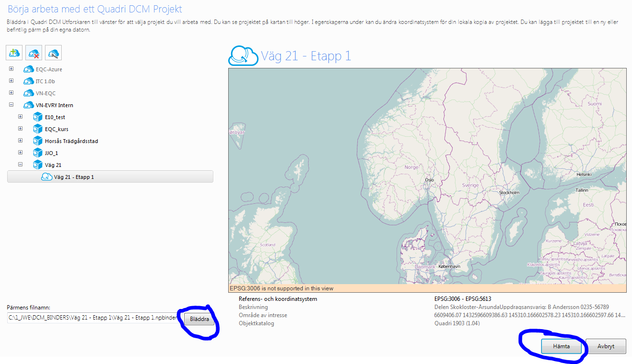Click the EQC-Azure cloud icon

[x=28, y=69]
